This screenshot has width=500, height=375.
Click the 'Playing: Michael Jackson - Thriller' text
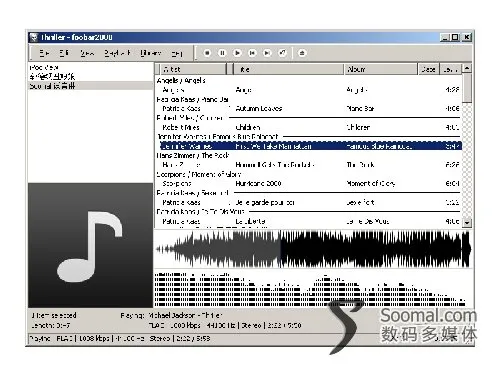171,315
